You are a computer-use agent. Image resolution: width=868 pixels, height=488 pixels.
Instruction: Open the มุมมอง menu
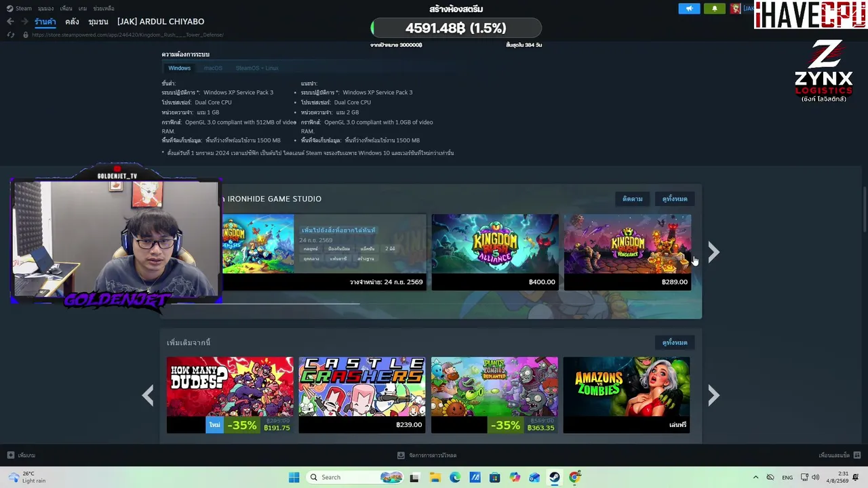(x=45, y=9)
